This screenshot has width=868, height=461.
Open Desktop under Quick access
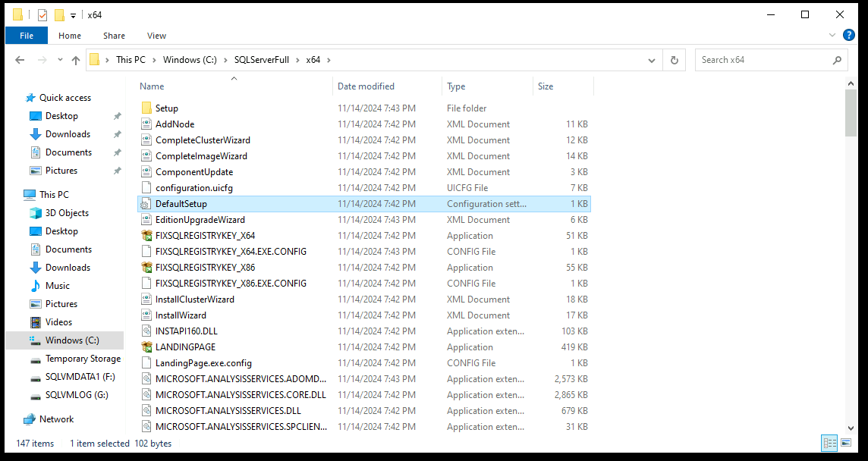[61, 116]
